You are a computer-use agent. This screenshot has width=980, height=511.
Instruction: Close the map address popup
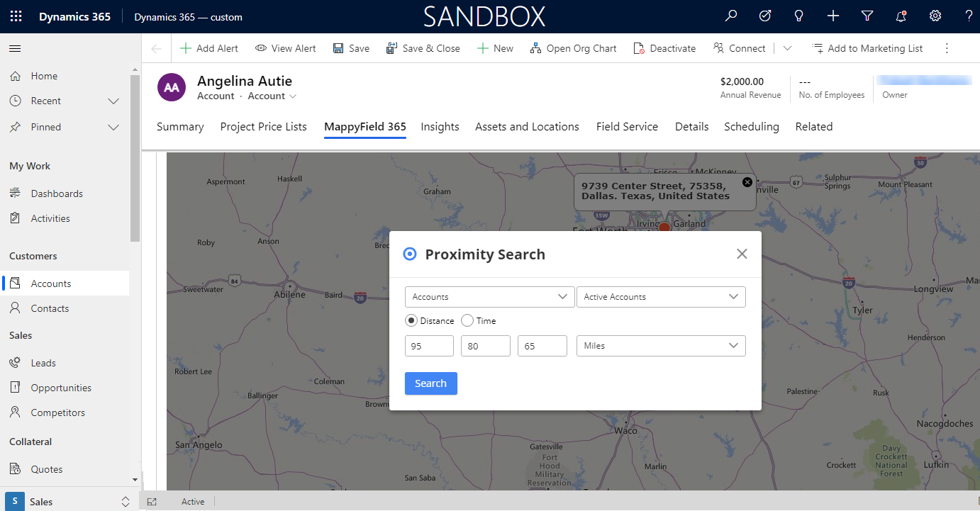[747, 182]
